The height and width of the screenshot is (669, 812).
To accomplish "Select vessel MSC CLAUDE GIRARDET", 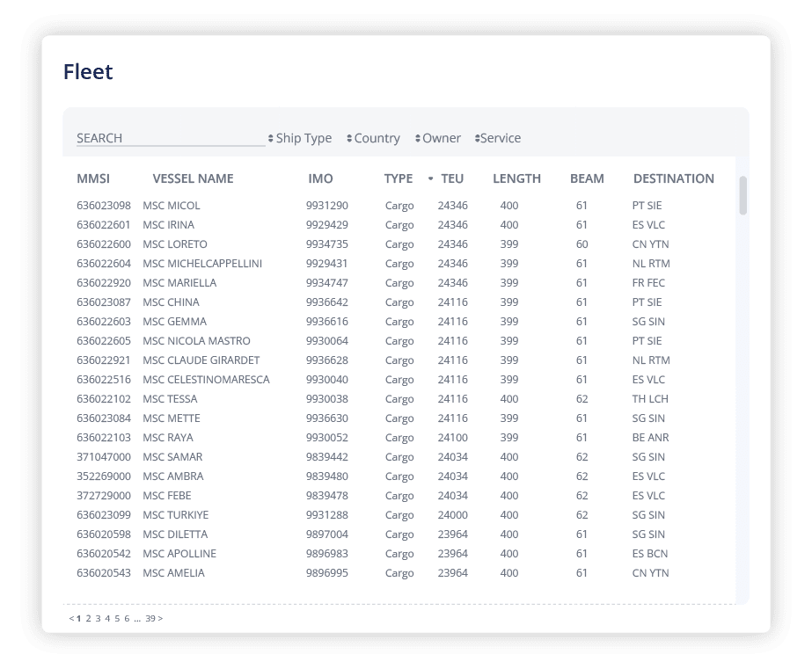I will click(201, 360).
